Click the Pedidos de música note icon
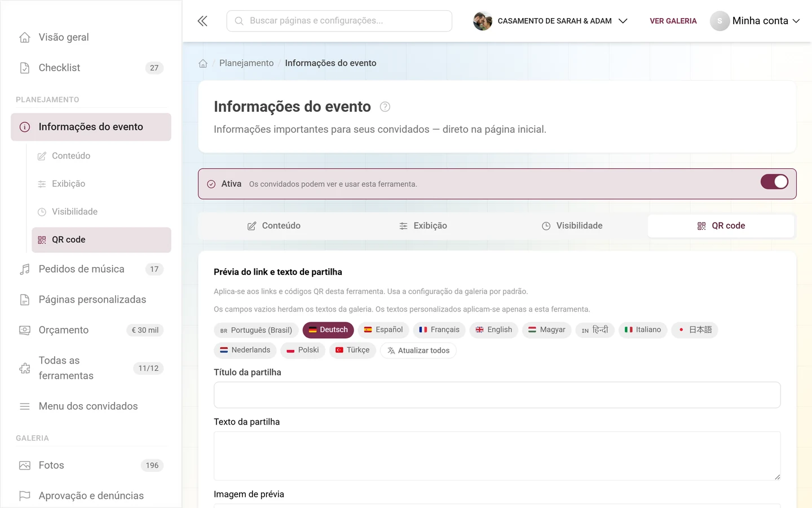 pos(25,269)
